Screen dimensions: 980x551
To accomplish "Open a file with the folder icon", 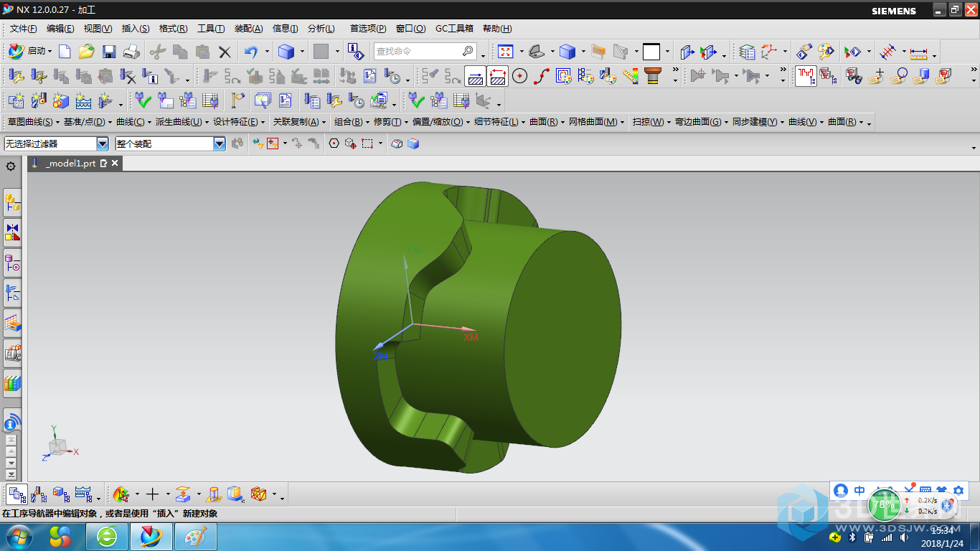I will tap(87, 52).
